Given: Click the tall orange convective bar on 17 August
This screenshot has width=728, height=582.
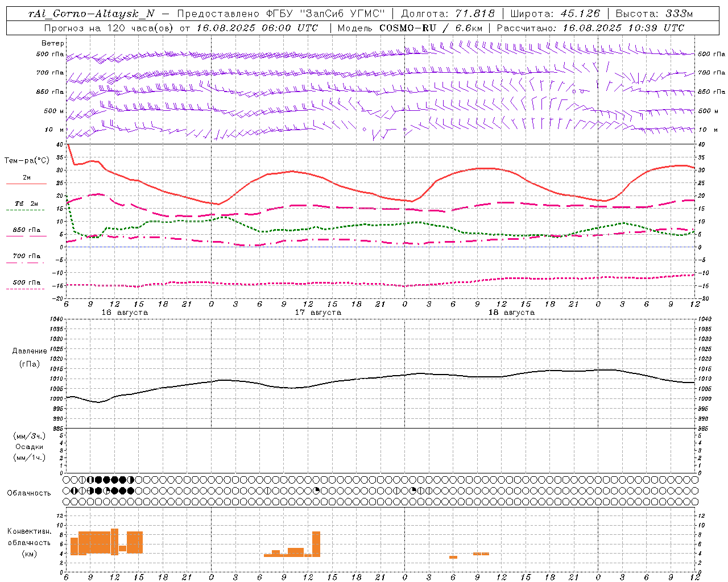Looking at the screenshot, I should click(316, 544).
